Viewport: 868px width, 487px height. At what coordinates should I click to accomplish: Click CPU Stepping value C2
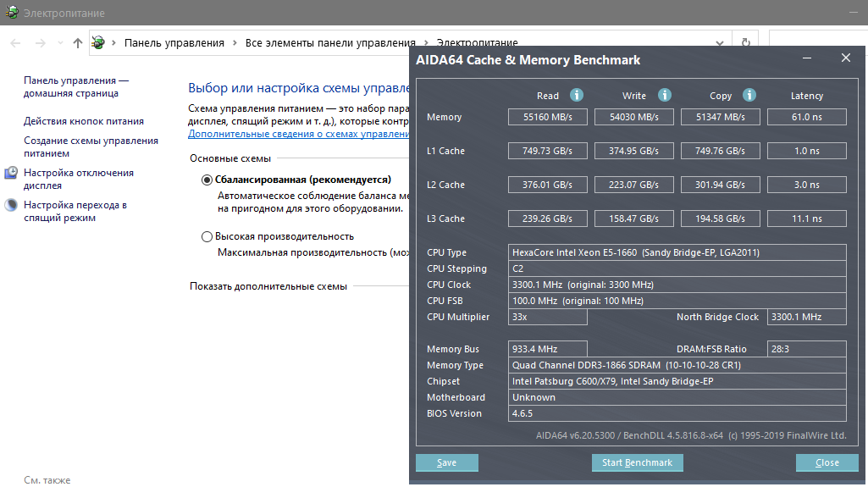tap(677, 268)
